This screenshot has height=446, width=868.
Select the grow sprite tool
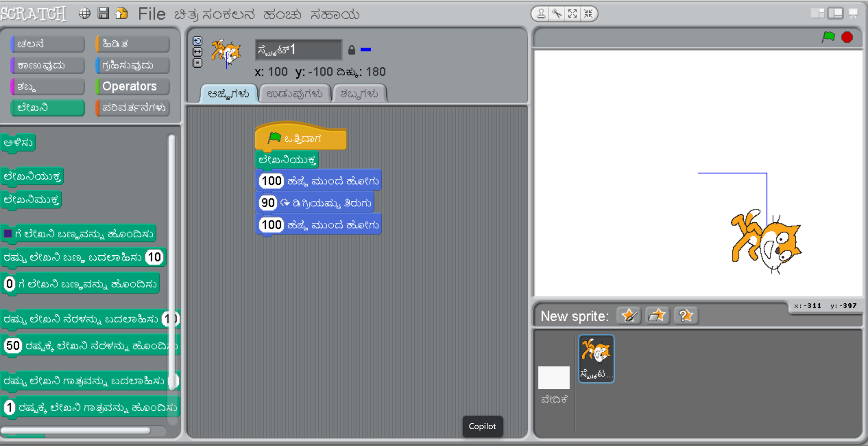pos(572,14)
